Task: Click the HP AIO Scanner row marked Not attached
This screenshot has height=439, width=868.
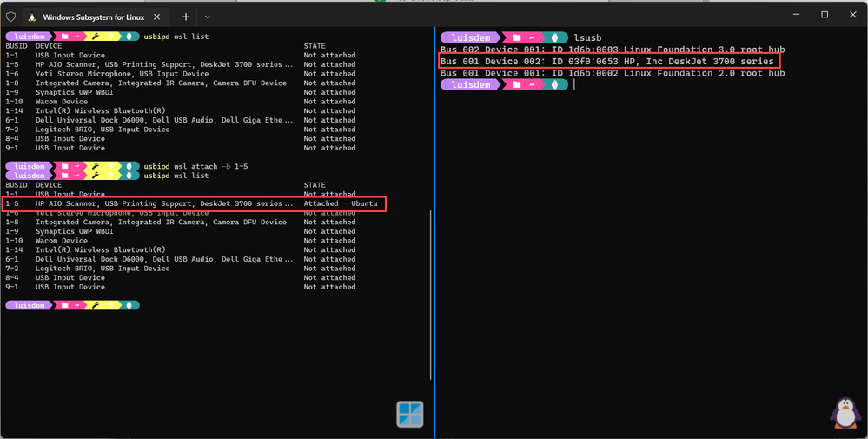Action: point(181,64)
